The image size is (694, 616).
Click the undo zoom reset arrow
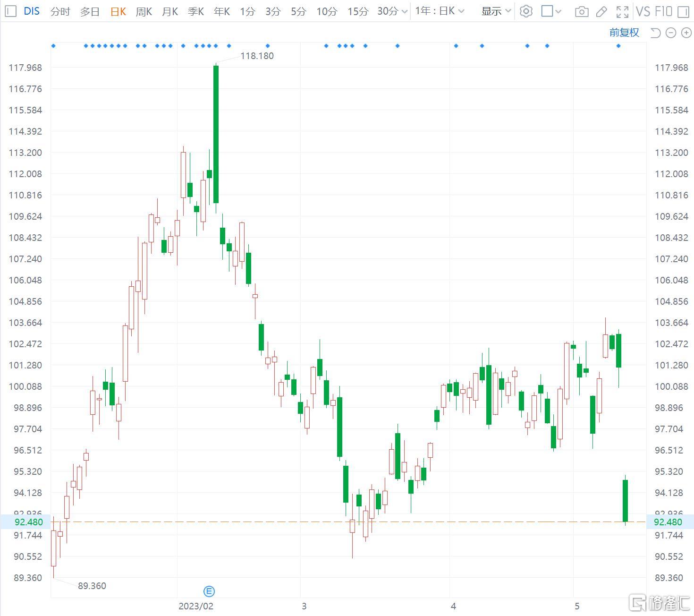pyautogui.click(x=655, y=33)
